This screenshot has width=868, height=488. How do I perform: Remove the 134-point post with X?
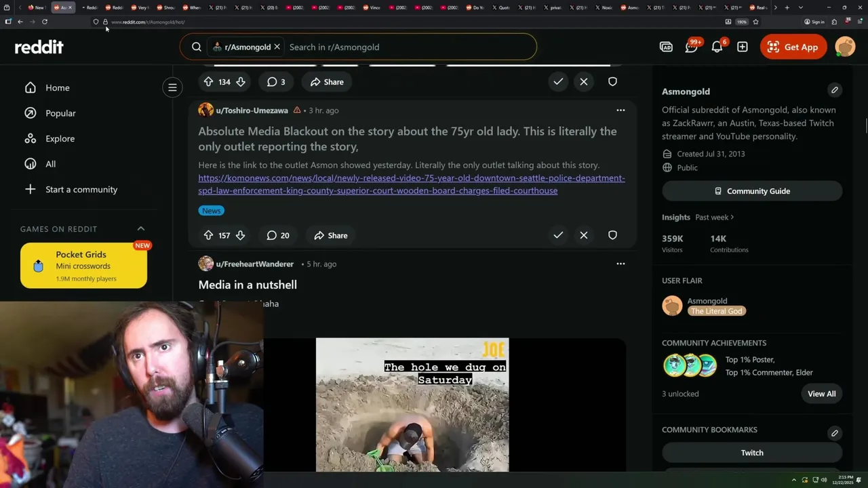[584, 81]
